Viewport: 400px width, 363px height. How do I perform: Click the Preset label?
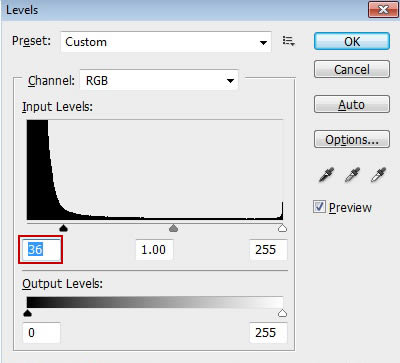(31, 41)
